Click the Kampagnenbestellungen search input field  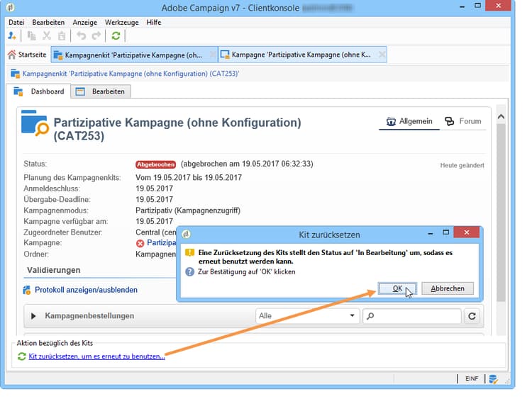(x=412, y=316)
